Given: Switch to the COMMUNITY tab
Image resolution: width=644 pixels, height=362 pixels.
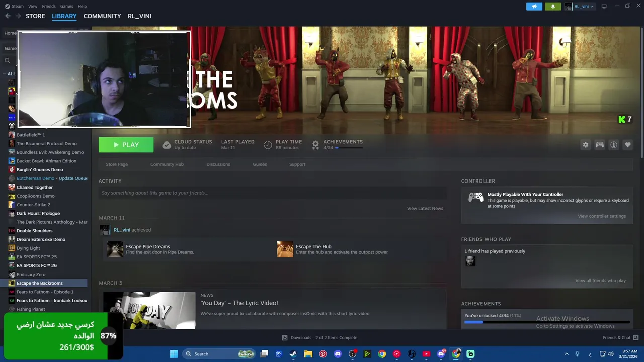Looking at the screenshot, I should (x=102, y=16).
